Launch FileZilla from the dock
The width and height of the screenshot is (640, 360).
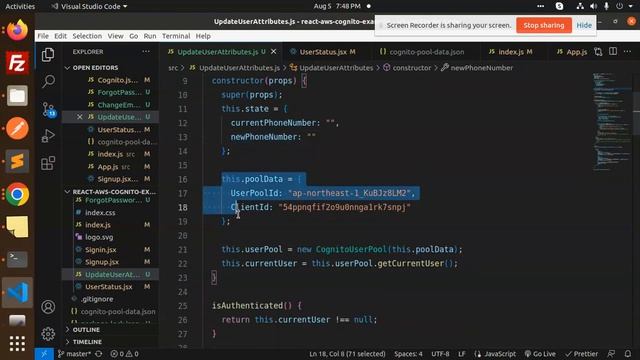pyautogui.click(x=17, y=63)
